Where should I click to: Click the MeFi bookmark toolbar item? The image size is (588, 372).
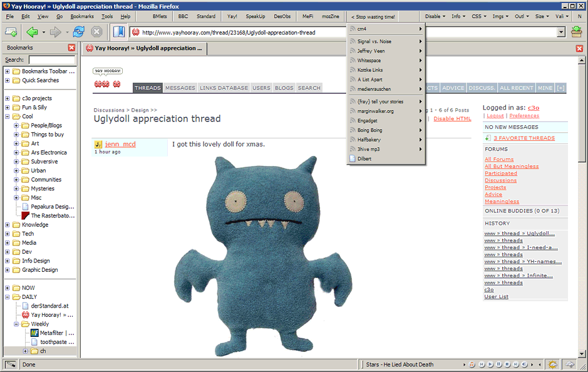(x=307, y=16)
